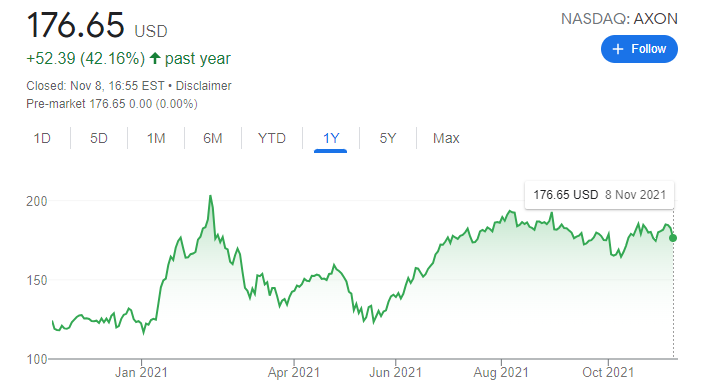Open the Disclaimer link
This screenshot has width=719, height=390.
point(204,86)
